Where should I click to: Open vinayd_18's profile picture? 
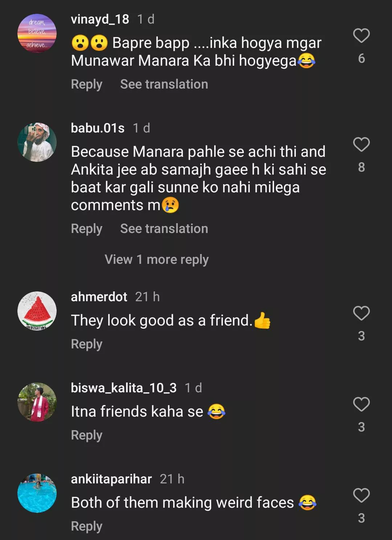37,33
